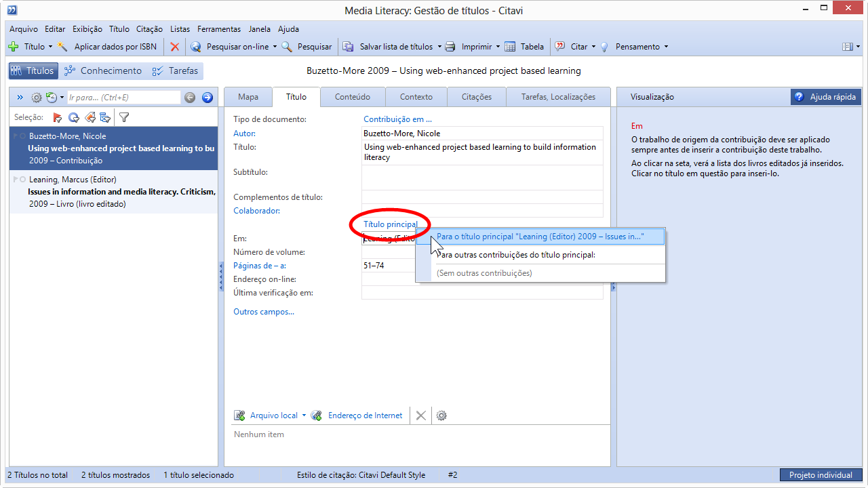
Task: Click the Autor field label link
Action: (x=245, y=134)
